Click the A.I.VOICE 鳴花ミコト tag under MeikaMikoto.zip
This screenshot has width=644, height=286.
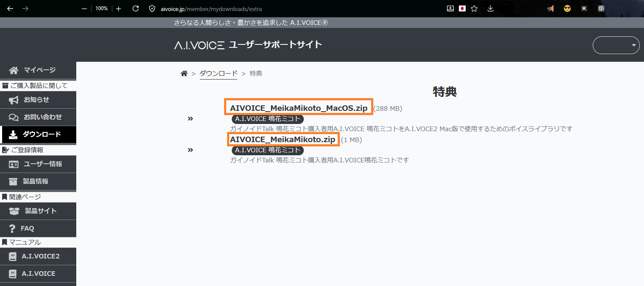click(268, 150)
